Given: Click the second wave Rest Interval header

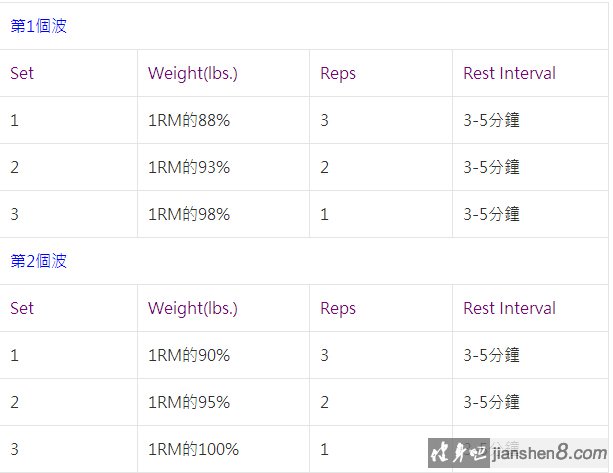Looking at the screenshot, I should [509, 308].
